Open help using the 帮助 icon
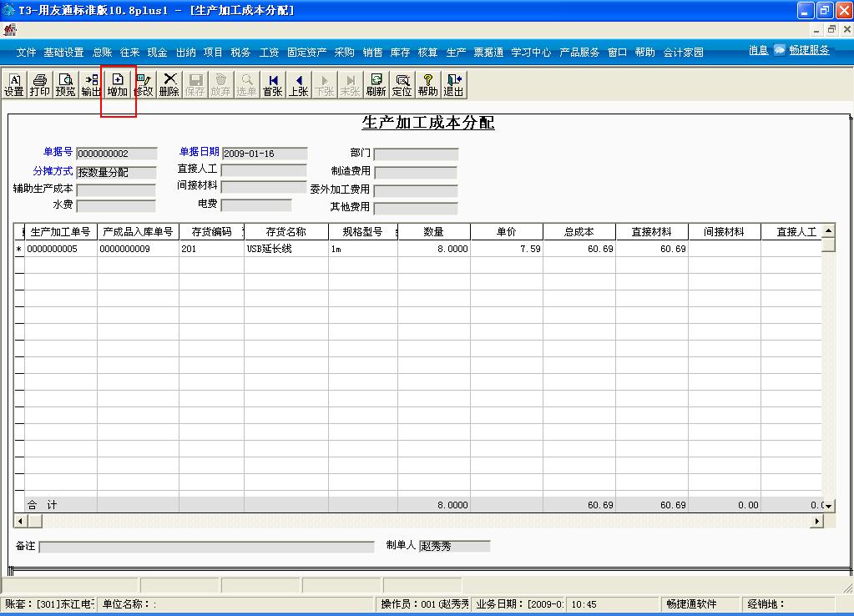 pyautogui.click(x=427, y=84)
